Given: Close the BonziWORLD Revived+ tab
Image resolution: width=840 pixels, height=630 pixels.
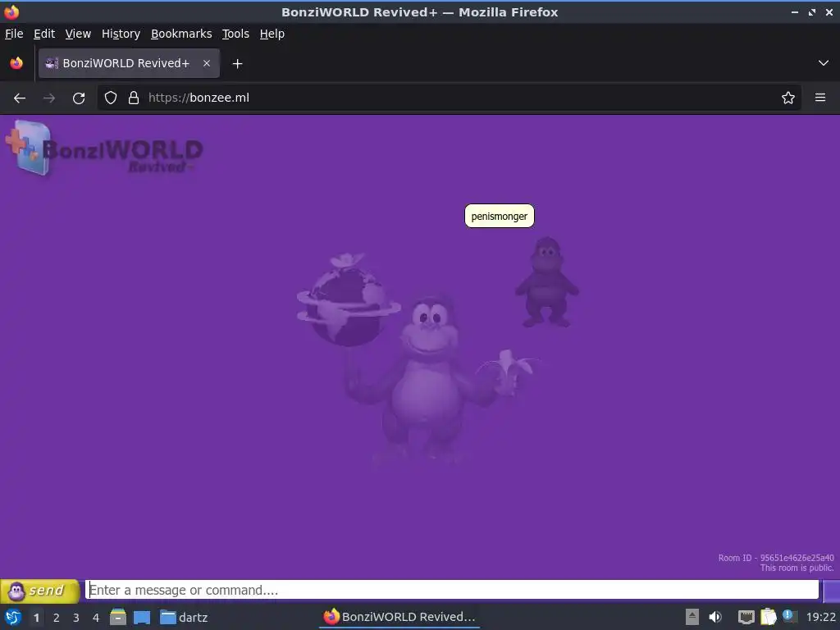Looking at the screenshot, I should [206, 63].
